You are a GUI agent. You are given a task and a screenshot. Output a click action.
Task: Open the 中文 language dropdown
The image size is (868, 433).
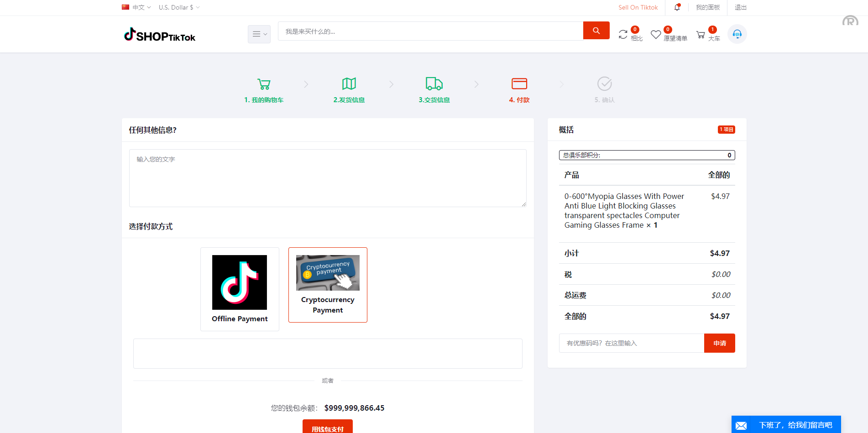pyautogui.click(x=136, y=7)
